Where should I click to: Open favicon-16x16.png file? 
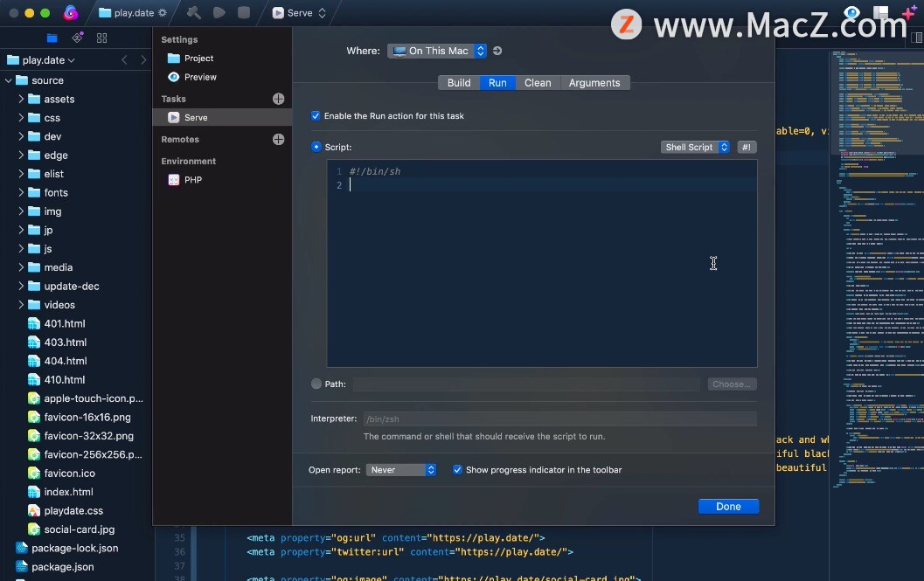(x=80, y=418)
